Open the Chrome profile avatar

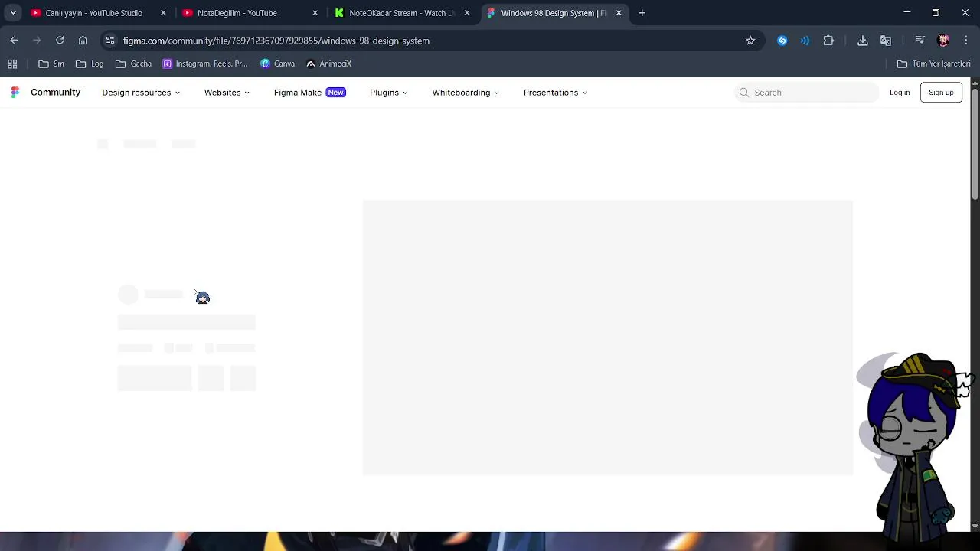click(x=943, y=41)
